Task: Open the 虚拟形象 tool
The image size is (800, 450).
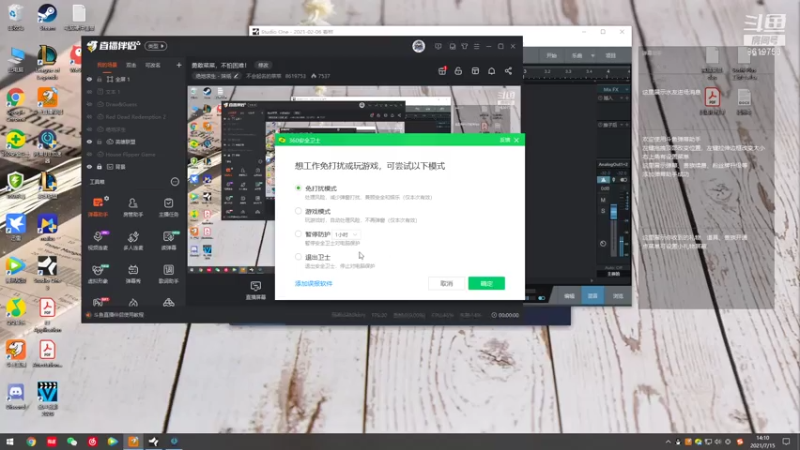Action: pyautogui.click(x=97, y=273)
